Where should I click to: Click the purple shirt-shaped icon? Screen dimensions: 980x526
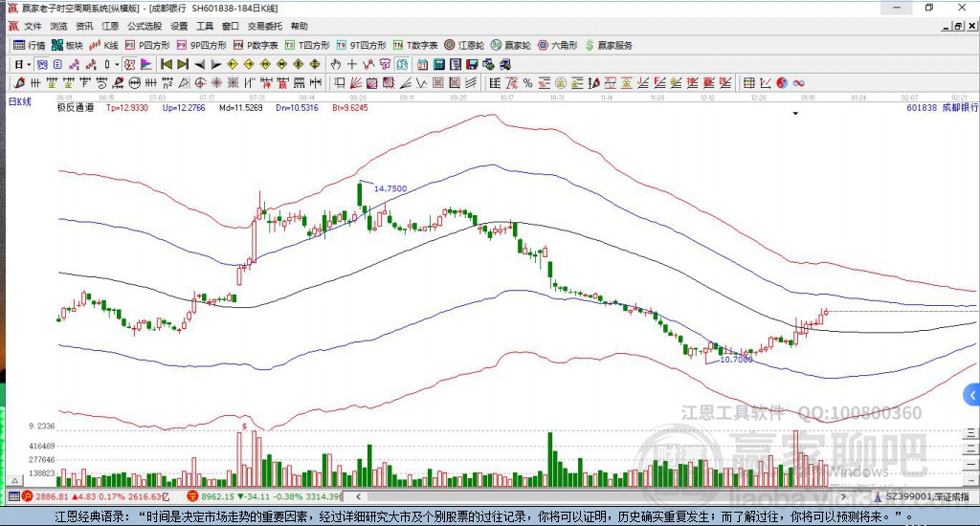(385, 64)
